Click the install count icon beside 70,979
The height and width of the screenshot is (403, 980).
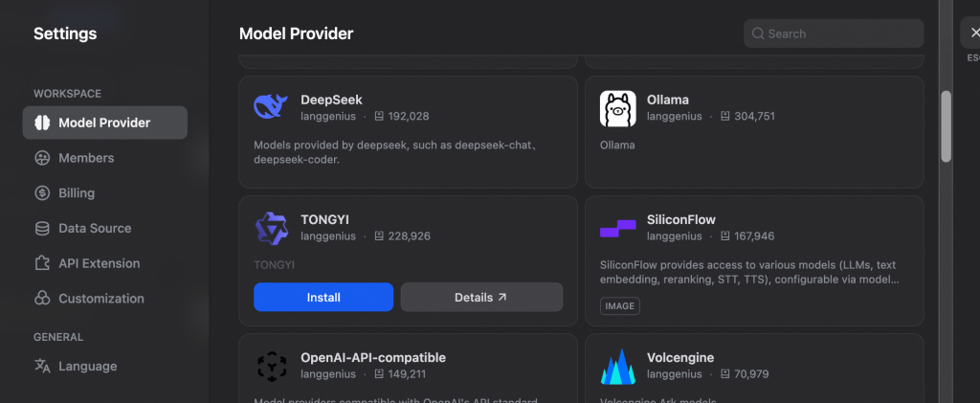tap(725, 374)
